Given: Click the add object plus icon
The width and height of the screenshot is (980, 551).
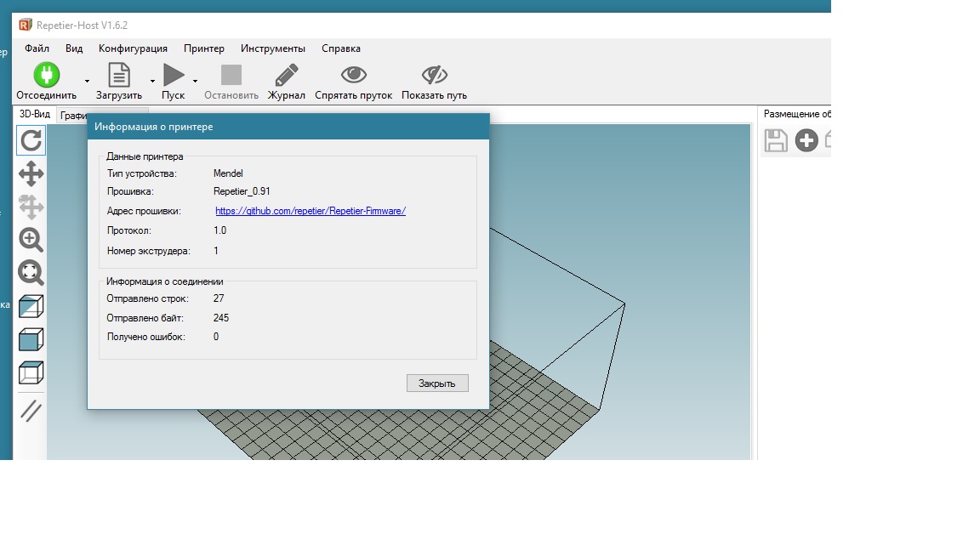Looking at the screenshot, I should pyautogui.click(x=806, y=141).
